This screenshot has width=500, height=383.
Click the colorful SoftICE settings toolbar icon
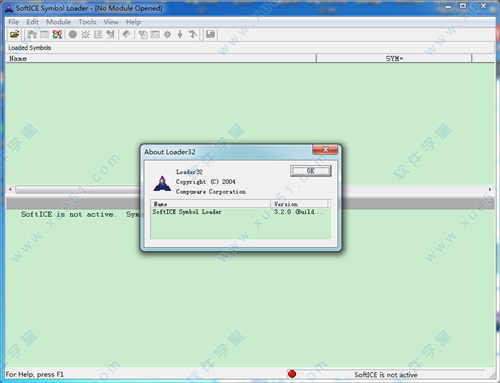click(x=57, y=34)
